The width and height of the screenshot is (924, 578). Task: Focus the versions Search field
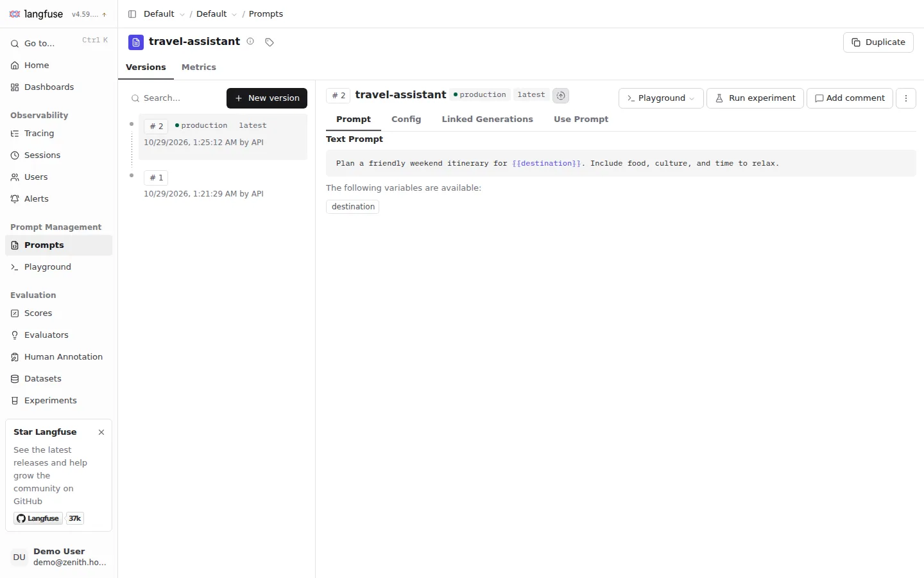(176, 98)
